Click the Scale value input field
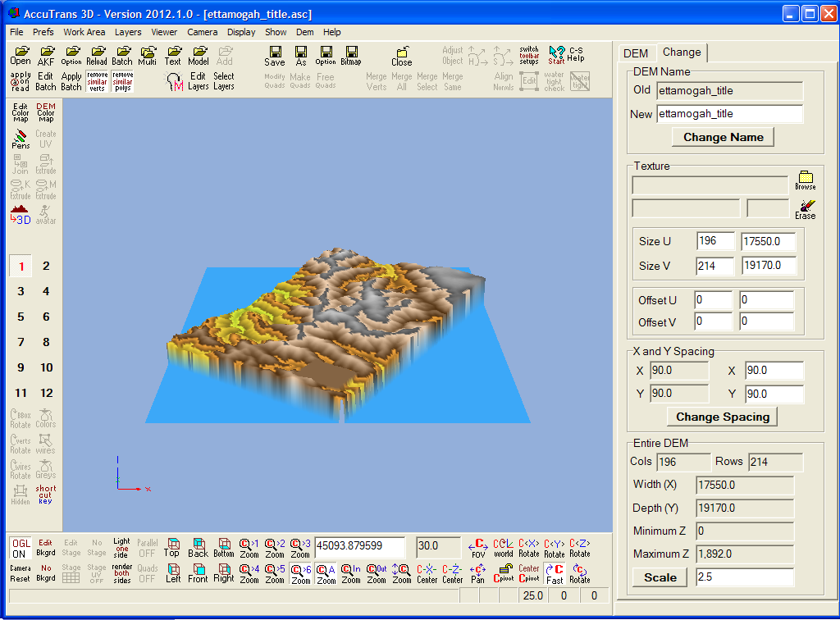 744,577
